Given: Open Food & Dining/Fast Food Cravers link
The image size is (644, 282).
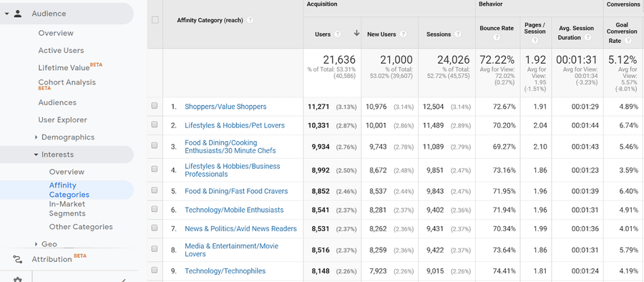Looking at the screenshot, I should 236,191.
